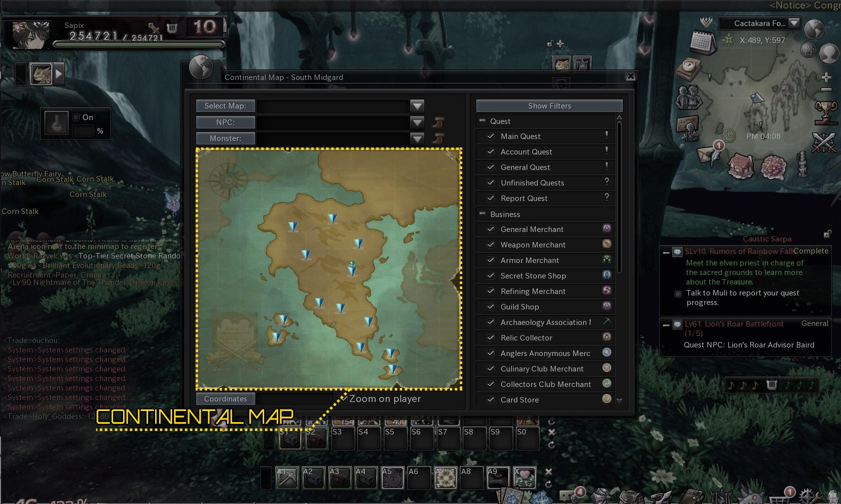Collapse the Business filter group

[x=482, y=213]
